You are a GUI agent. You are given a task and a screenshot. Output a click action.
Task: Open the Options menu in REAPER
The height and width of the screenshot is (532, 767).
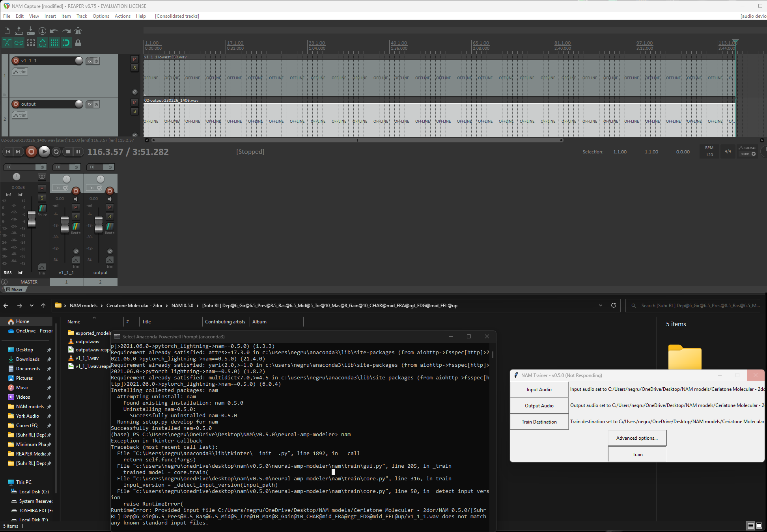(x=101, y=16)
